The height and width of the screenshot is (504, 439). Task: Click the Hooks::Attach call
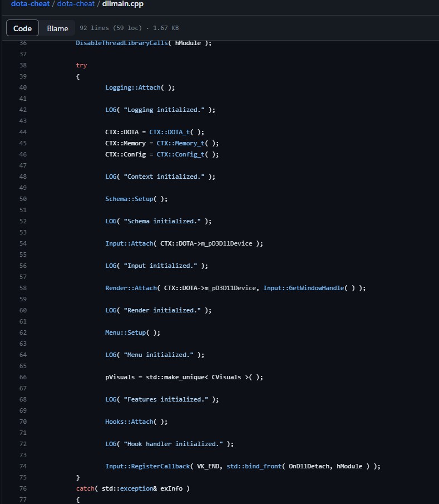click(x=129, y=422)
